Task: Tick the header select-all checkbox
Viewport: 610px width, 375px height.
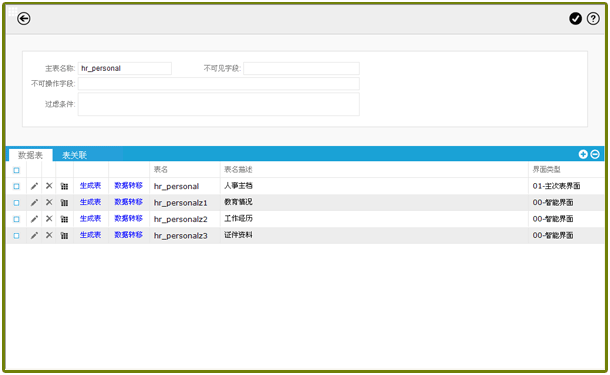Action: (x=16, y=170)
